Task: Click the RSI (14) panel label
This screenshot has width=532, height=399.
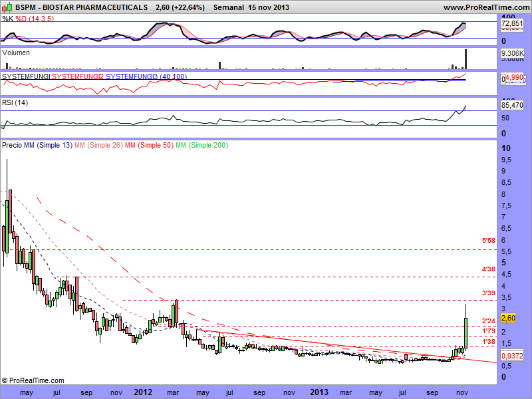Action: (15, 102)
